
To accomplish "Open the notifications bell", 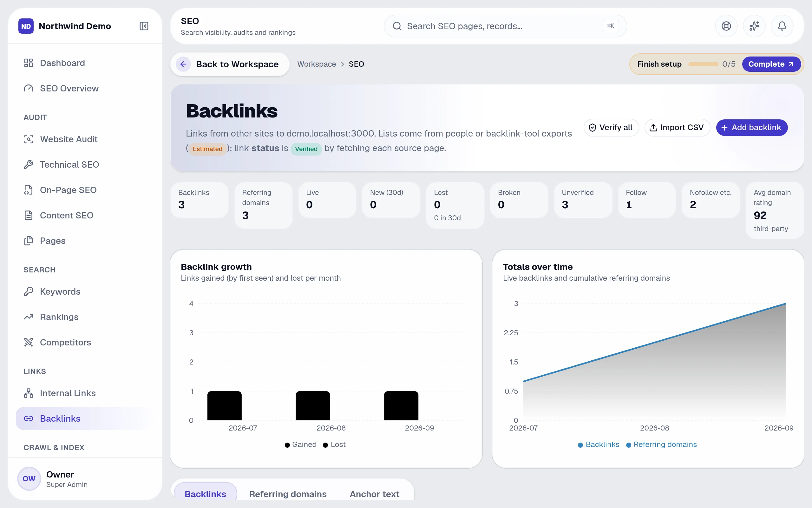I will (782, 26).
